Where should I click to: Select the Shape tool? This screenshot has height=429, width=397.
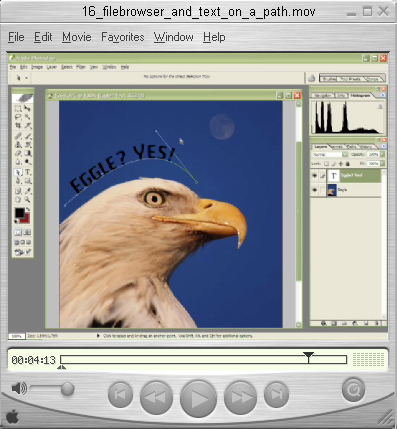click(x=28, y=181)
